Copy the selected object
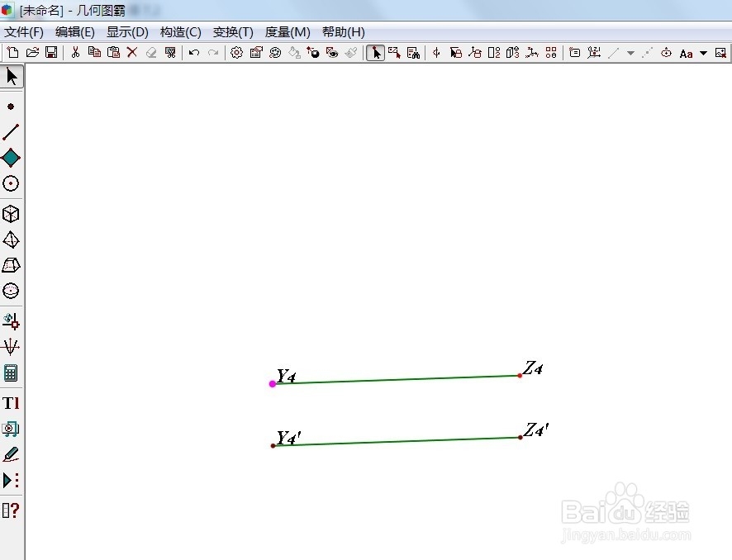 pyautogui.click(x=94, y=52)
